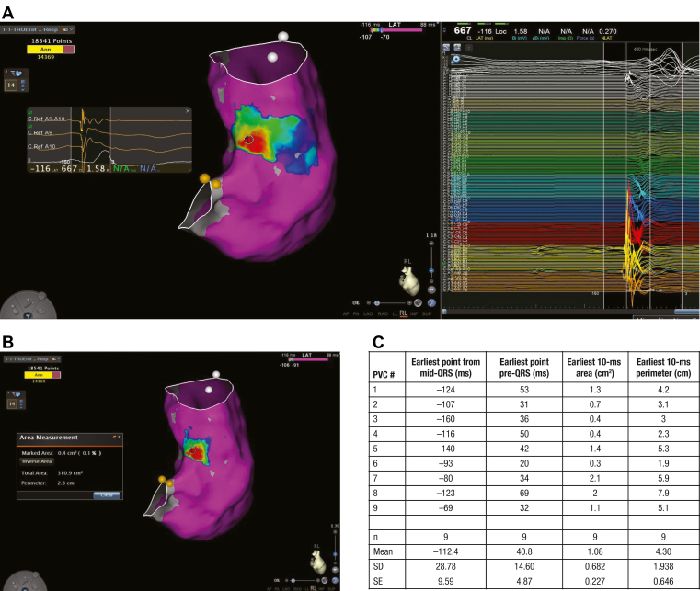Click the vertical zoom slider handle in panel A

(431, 271)
